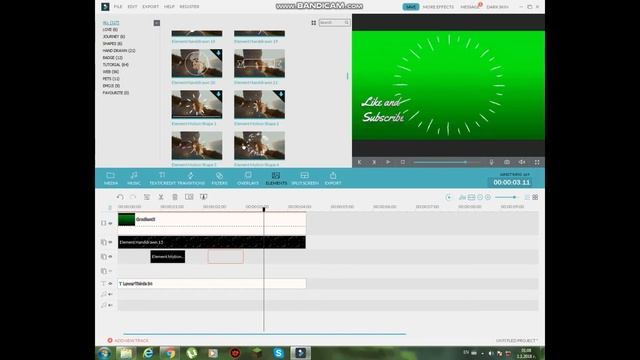Select the Element Motion clip on timeline
Image resolution: width=640 pixels, height=360 pixels.
168,257
